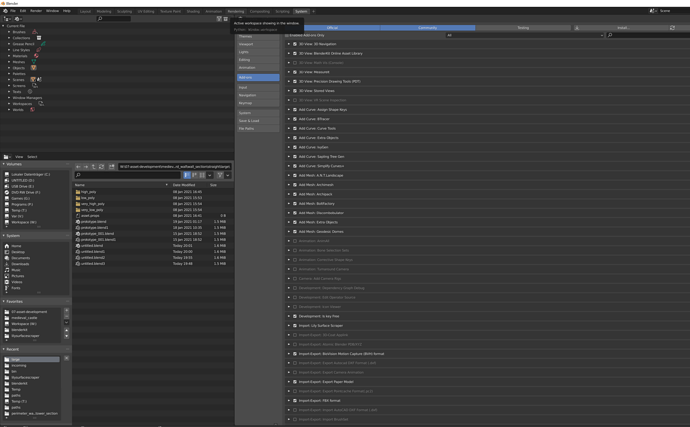Go forward in file browser history
The height and width of the screenshot is (427, 690).
(86, 166)
